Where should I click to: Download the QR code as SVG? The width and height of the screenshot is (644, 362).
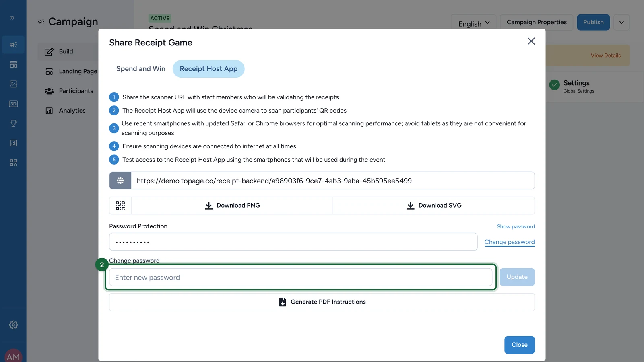tap(434, 206)
